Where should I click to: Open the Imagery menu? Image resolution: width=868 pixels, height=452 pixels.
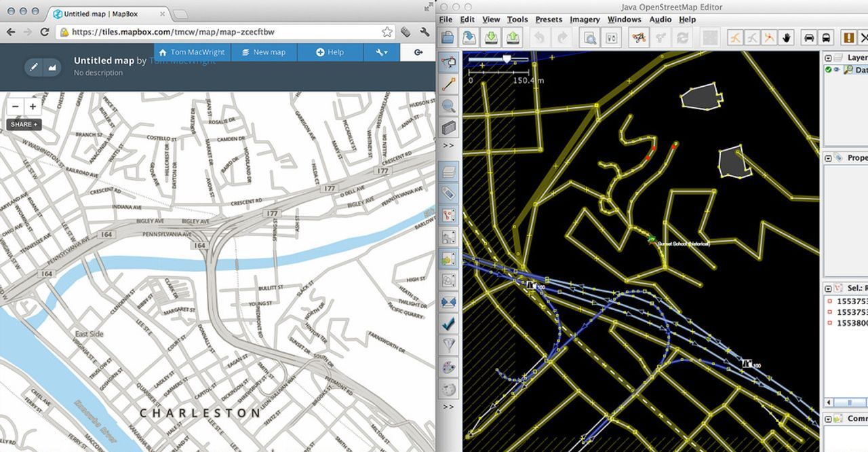click(x=584, y=20)
